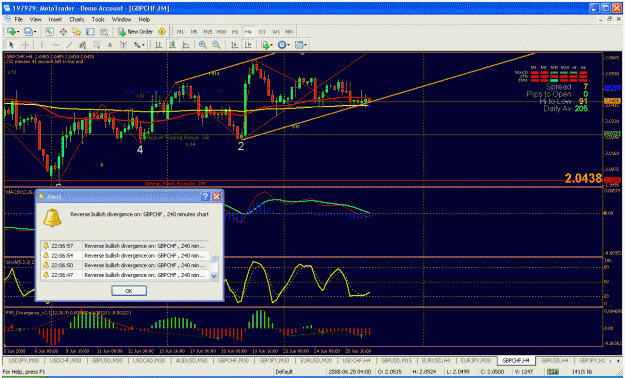Screen dimensions: 625x378
Task: Expand the Indicators dropdown arrow
Action: coord(271,45)
